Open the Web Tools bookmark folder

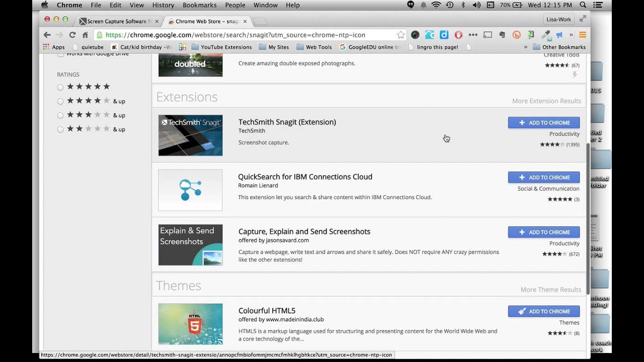[x=314, y=47]
